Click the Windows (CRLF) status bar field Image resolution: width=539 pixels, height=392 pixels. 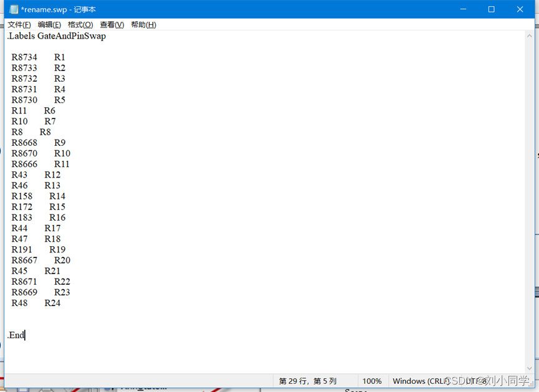[x=421, y=381]
